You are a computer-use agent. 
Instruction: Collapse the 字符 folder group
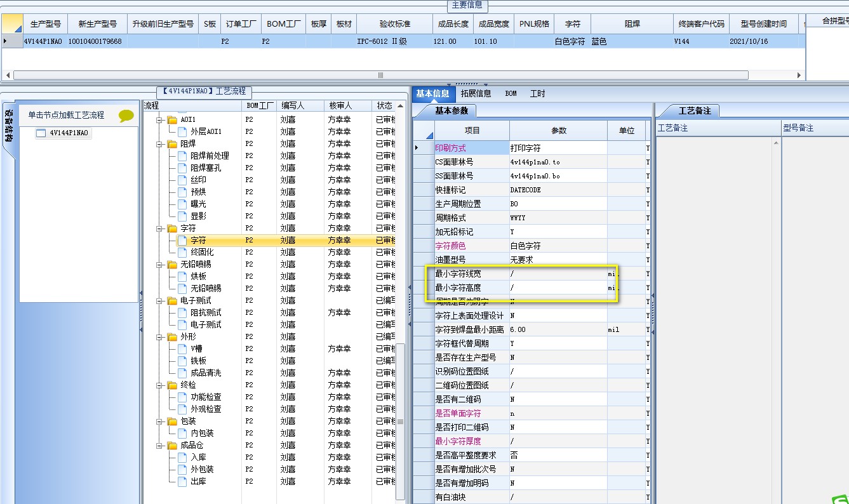point(159,229)
